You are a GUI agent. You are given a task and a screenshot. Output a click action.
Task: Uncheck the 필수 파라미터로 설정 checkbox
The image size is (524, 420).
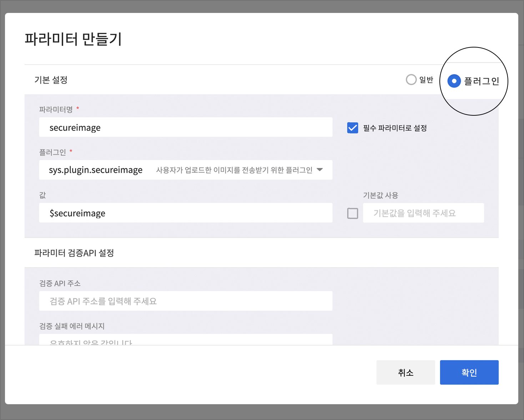(353, 128)
